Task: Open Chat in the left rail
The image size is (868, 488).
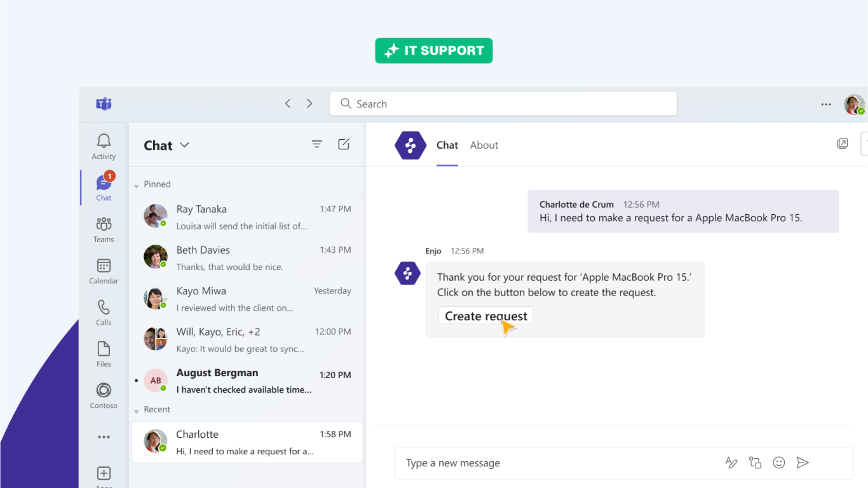Action: pyautogui.click(x=104, y=187)
